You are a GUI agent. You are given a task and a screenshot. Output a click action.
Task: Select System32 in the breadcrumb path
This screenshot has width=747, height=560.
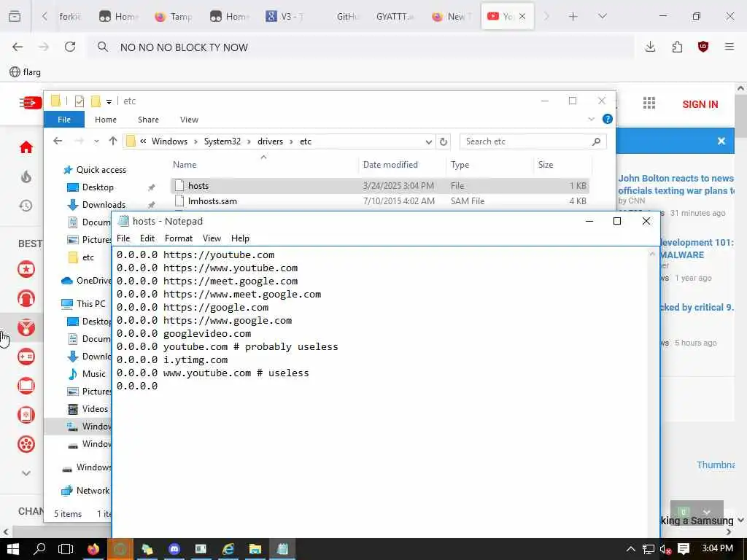pyautogui.click(x=222, y=141)
